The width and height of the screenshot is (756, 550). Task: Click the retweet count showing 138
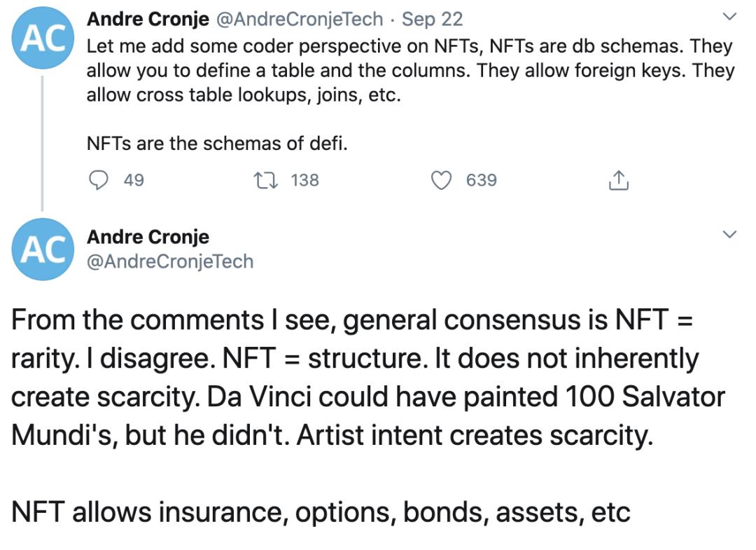pyautogui.click(x=304, y=180)
